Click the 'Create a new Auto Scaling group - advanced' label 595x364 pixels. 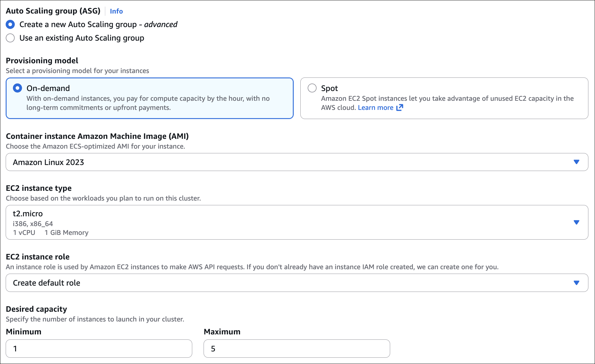[98, 25]
